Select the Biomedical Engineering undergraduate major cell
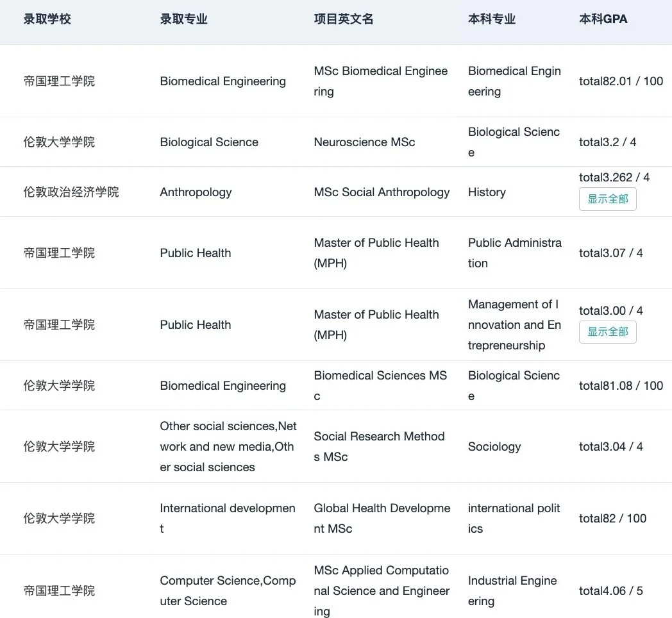This screenshot has height=618, width=672. (514, 81)
